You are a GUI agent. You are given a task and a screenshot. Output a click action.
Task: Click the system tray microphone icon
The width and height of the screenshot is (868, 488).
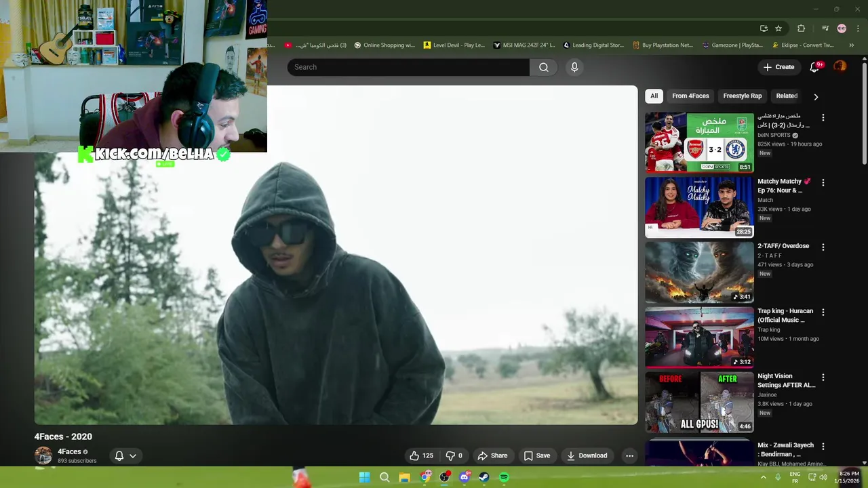point(778,477)
